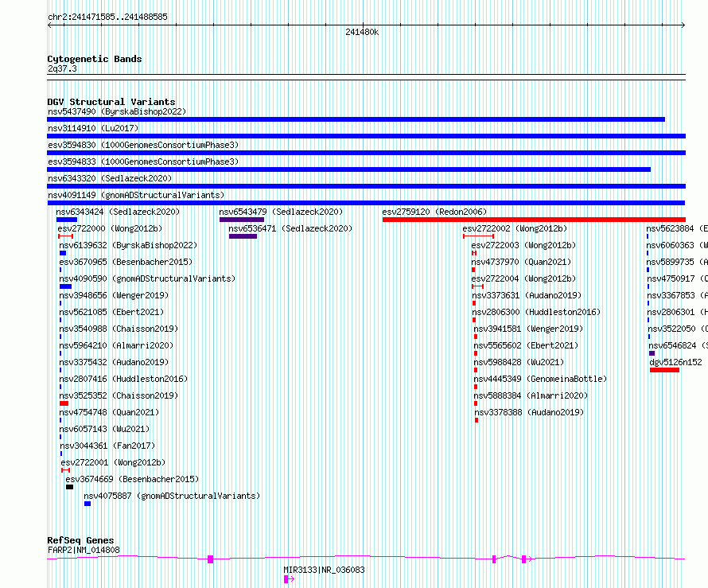This screenshot has width=708, height=588.
Task: Click nsv5964210 (Almarri2020) label
Action: pos(116,345)
